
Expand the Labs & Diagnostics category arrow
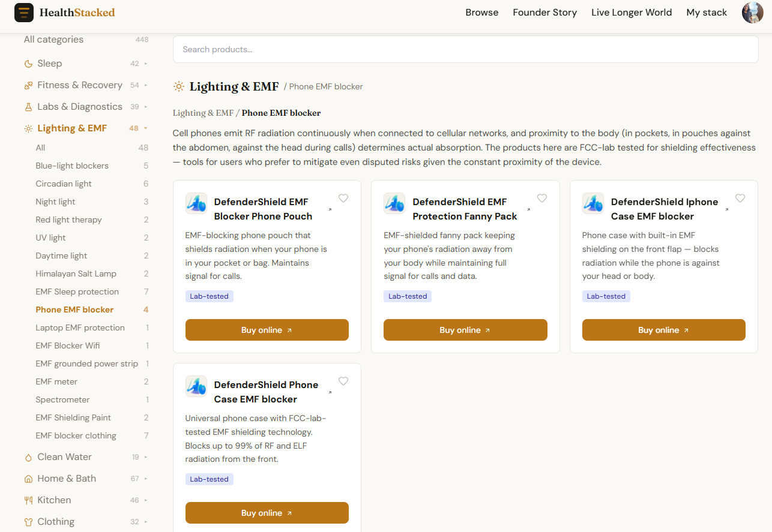point(146,107)
